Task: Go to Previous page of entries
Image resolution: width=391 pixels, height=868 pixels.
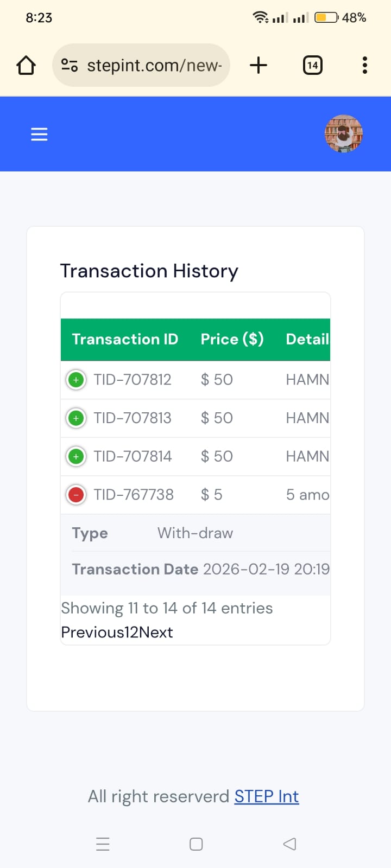Action: pyautogui.click(x=92, y=632)
